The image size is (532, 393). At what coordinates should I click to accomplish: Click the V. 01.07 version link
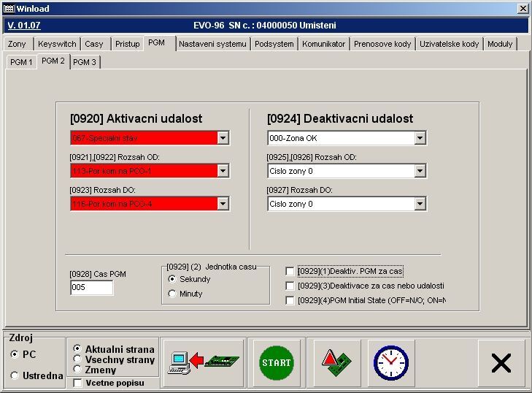(24, 26)
